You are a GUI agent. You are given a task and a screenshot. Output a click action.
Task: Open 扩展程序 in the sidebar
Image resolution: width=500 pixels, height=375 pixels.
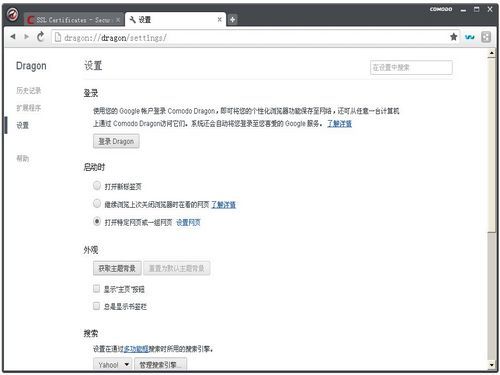(x=29, y=108)
